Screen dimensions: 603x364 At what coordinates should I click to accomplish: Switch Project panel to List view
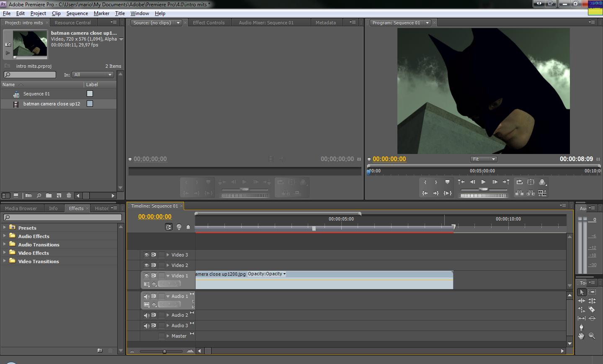[x=6, y=195]
